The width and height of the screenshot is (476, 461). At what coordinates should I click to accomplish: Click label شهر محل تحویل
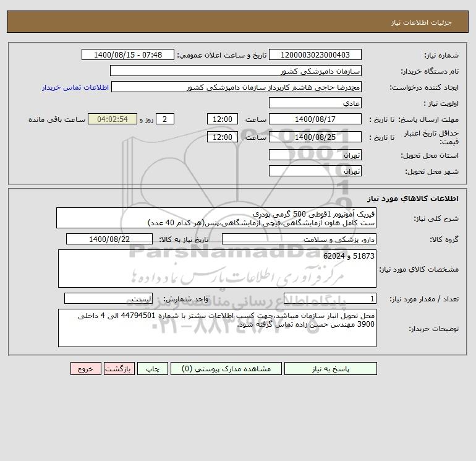[x=432, y=171]
